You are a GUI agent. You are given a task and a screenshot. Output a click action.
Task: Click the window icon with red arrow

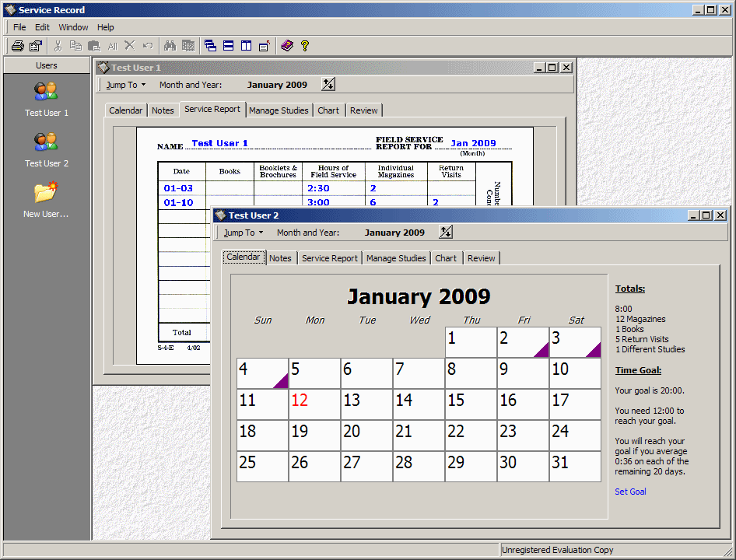tap(265, 46)
